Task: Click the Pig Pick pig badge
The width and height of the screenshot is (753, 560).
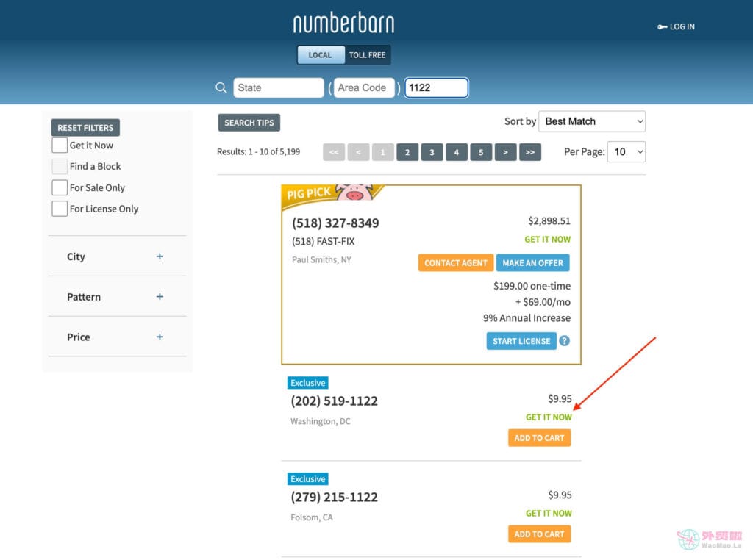Action: pyautogui.click(x=354, y=193)
